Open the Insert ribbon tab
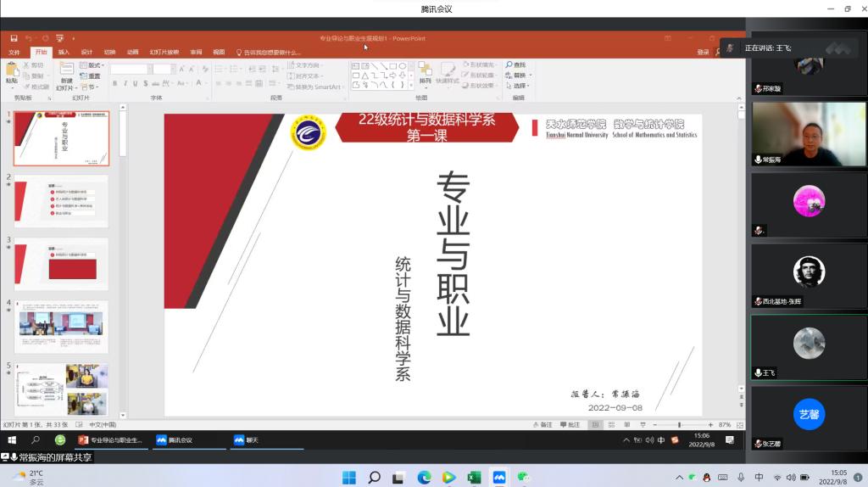This screenshot has width=868, height=487. coord(64,52)
